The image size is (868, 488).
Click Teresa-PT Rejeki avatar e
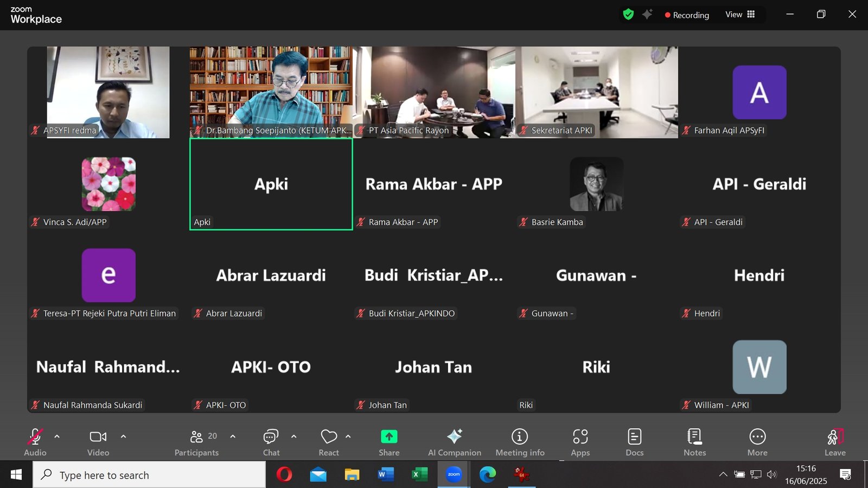pyautogui.click(x=108, y=275)
